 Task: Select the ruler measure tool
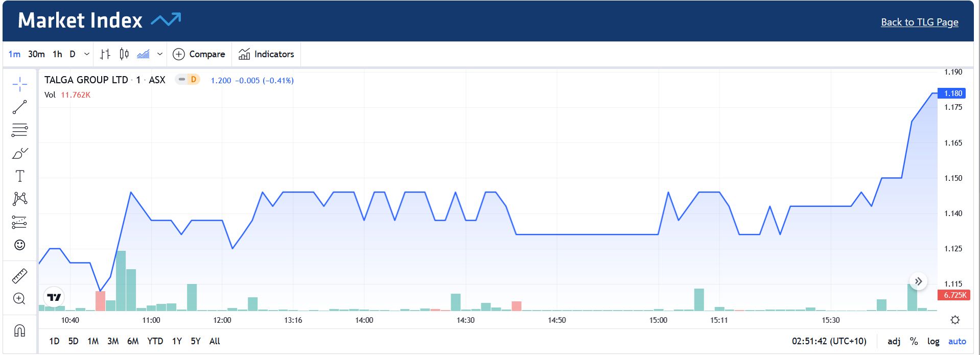[x=19, y=276]
